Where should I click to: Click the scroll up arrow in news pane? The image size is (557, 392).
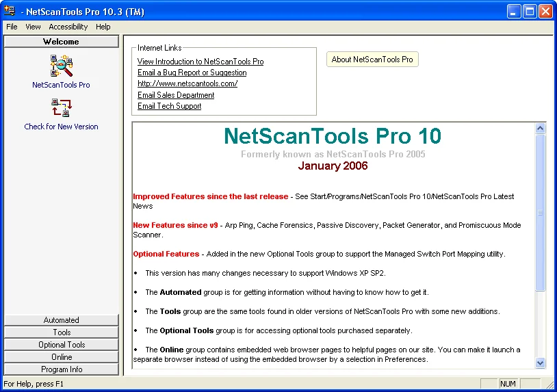click(x=541, y=128)
